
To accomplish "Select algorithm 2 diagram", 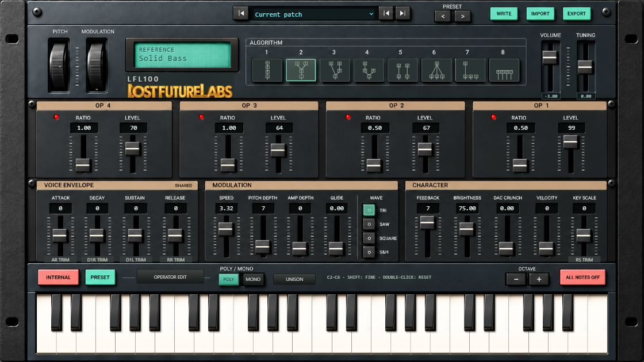I will (301, 70).
